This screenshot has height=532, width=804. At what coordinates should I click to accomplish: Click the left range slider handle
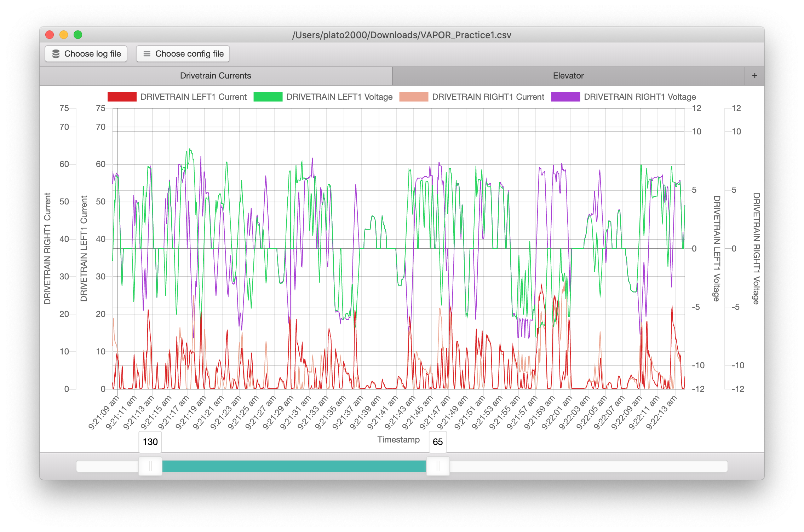150,466
